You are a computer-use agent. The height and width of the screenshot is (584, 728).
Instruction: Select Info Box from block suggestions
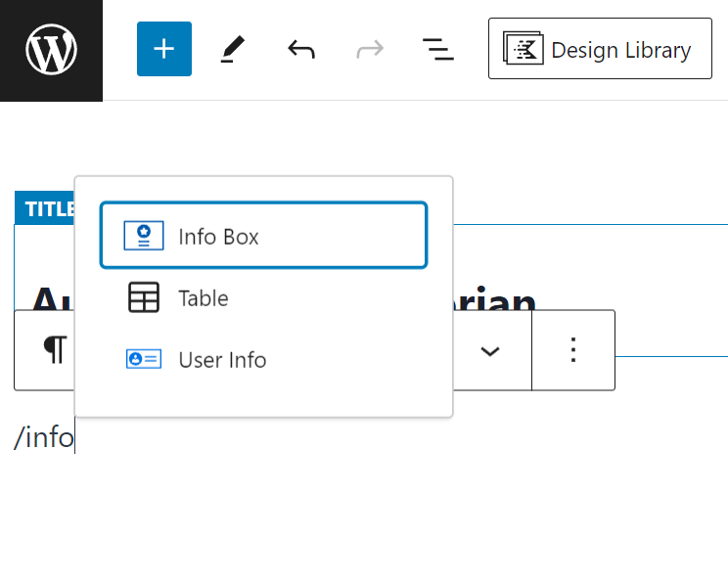pos(263,236)
